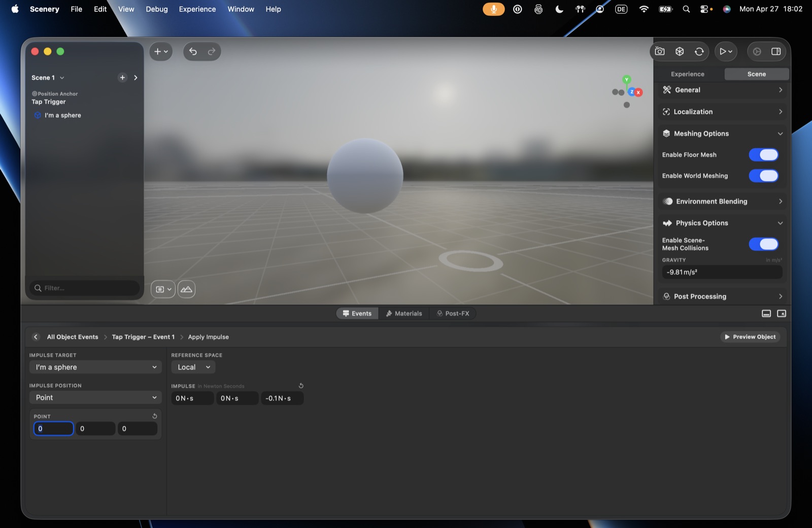Open the add object plus dropdown
812x528 pixels.
161,51
